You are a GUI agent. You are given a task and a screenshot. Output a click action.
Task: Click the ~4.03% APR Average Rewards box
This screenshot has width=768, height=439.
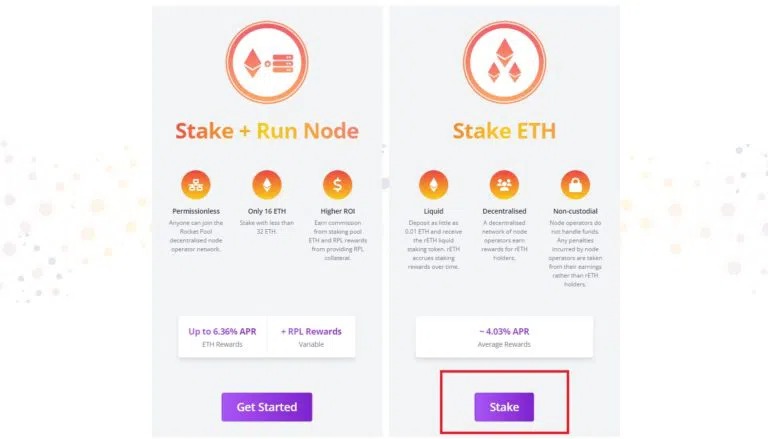pyautogui.click(x=504, y=337)
